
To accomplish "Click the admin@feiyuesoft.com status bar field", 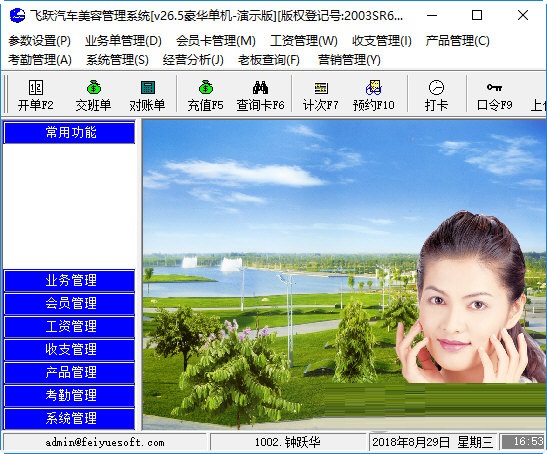I will (105, 442).
